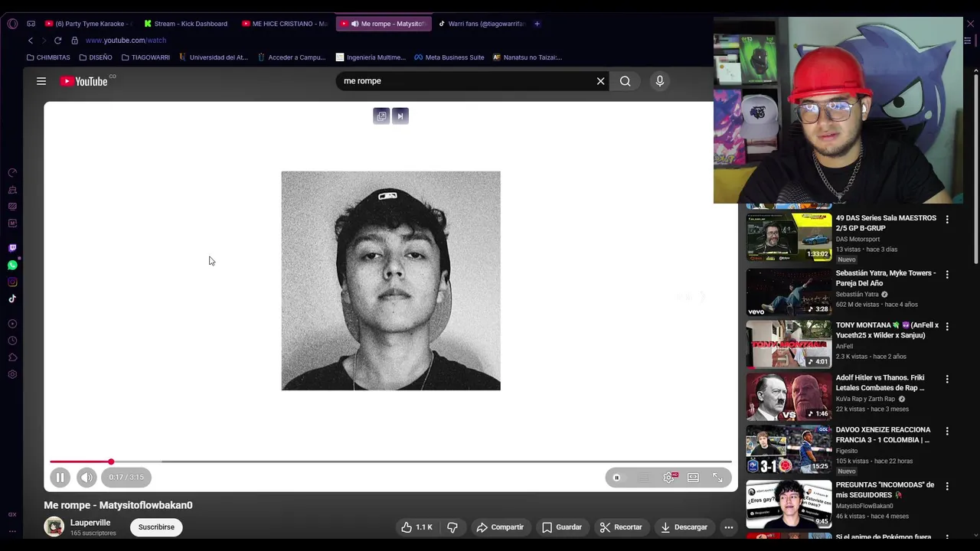
Task: Seek on the video progress bar
Action: tap(390, 461)
